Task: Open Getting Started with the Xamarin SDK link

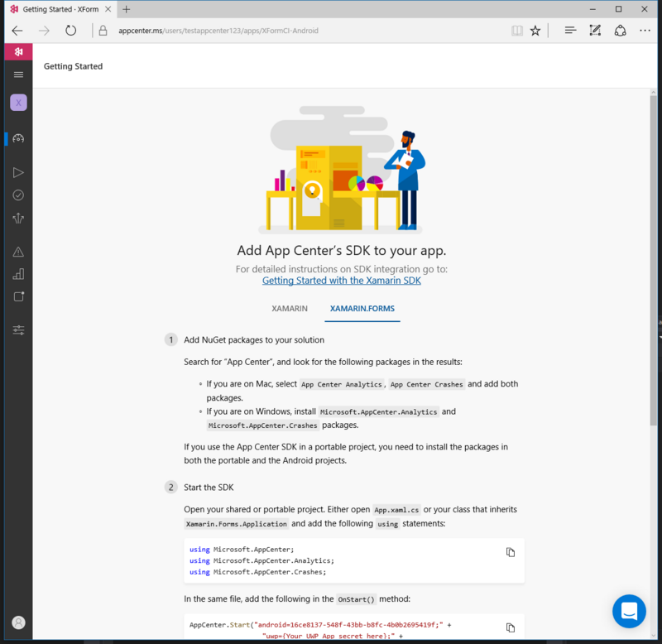Action: (x=342, y=281)
